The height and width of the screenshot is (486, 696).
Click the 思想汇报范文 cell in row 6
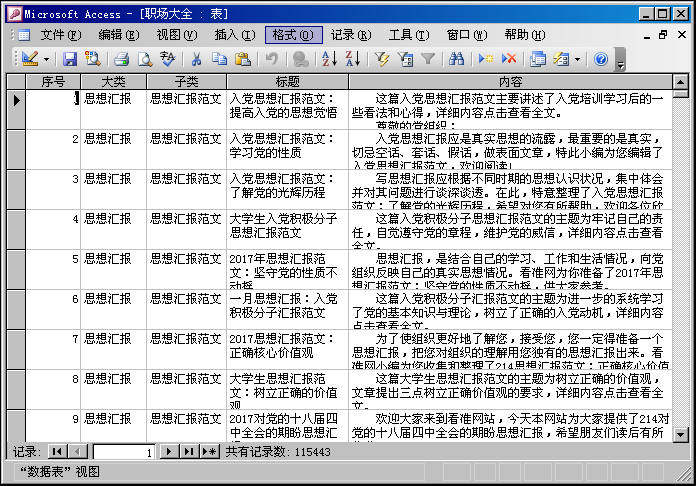(186, 309)
